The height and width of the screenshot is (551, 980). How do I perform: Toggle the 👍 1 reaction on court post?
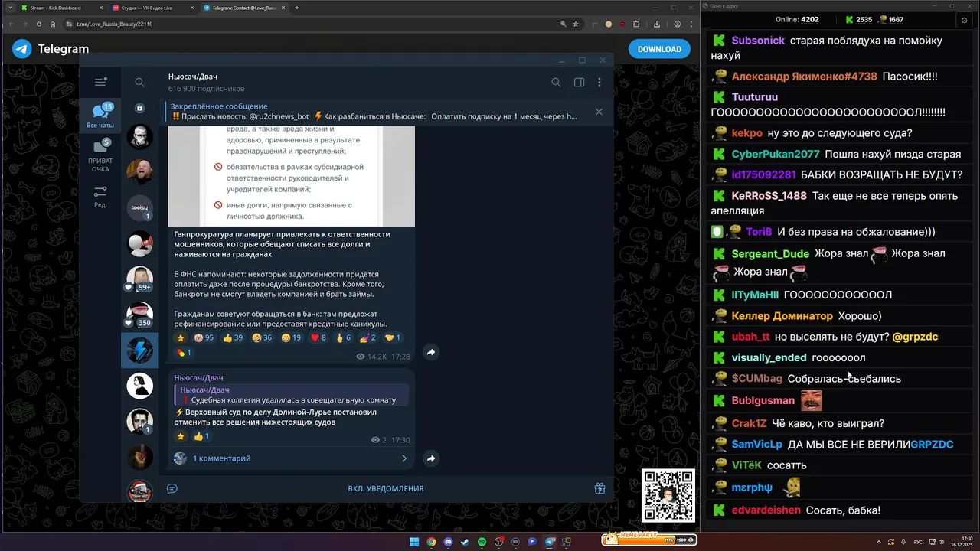coord(201,436)
